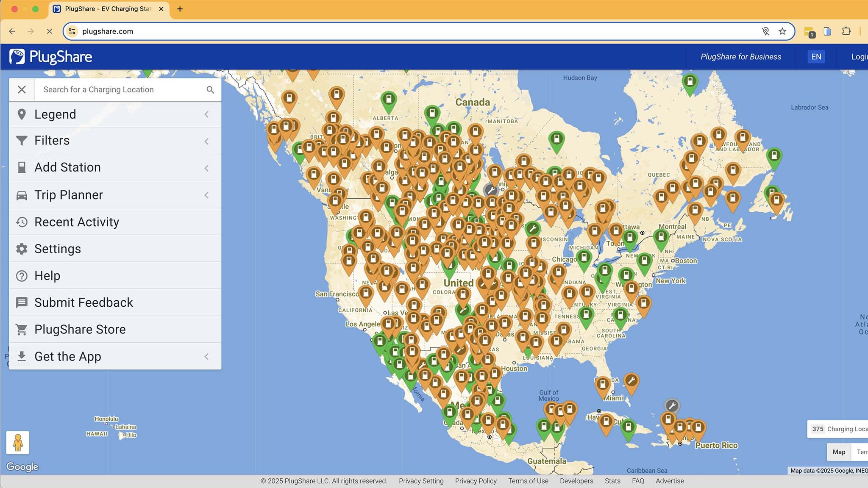Expand the Get the App chevron
Viewport: 868px width, 488px height.
[206, 357]
